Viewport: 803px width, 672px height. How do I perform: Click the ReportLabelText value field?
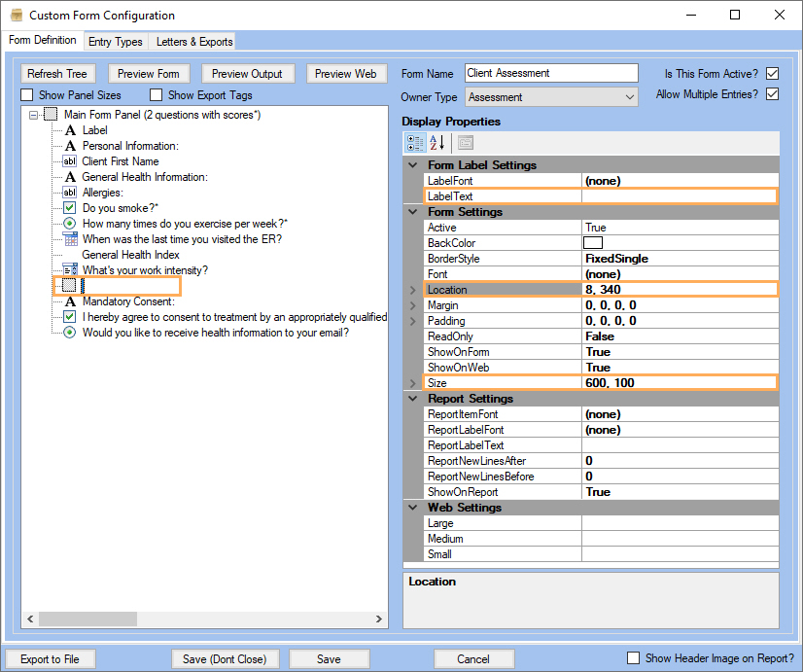[x=681, y=445]
